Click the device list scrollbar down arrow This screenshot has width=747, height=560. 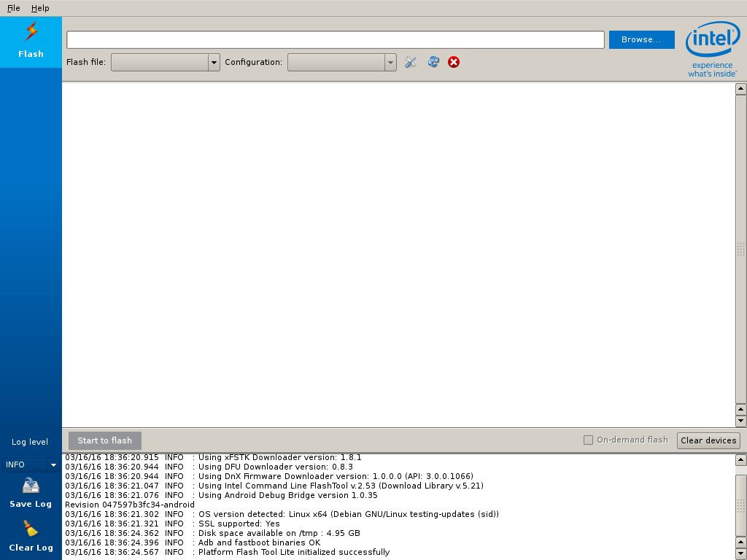(740, 420)
